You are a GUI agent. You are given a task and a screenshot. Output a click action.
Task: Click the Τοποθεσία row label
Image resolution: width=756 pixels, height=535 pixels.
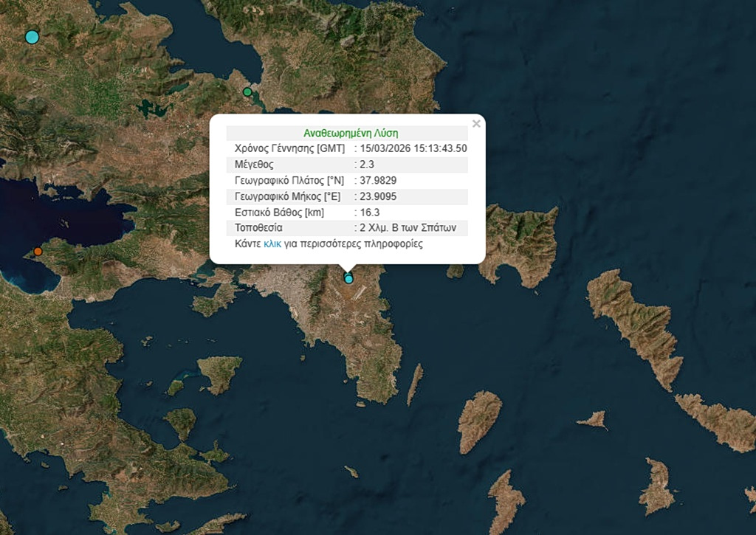pos(258,228)
